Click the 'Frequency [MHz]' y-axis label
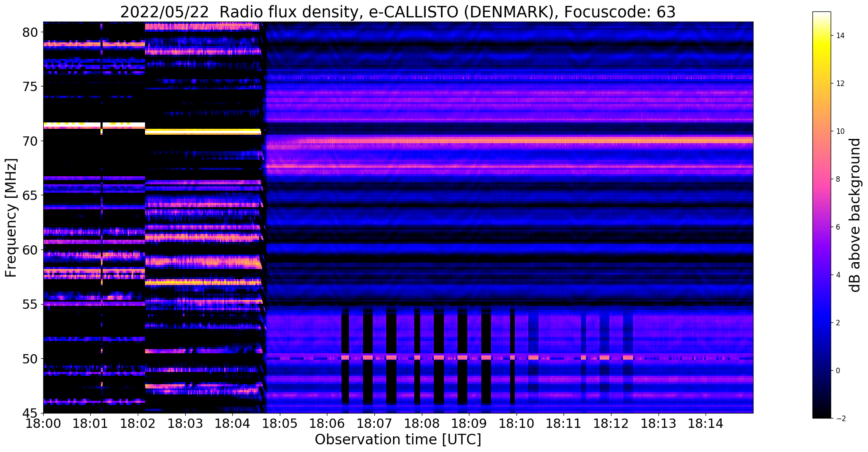868x452 pixels. pos(11,218)
